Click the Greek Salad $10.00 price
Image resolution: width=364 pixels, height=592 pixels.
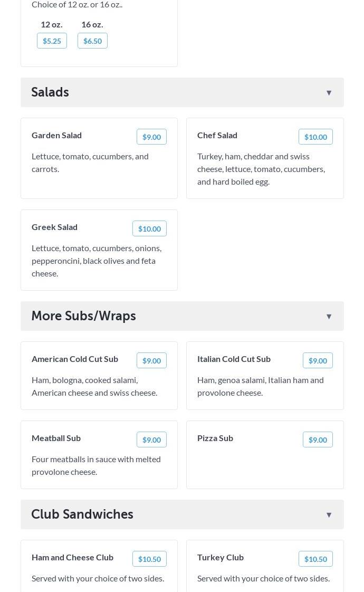point(149,229)
